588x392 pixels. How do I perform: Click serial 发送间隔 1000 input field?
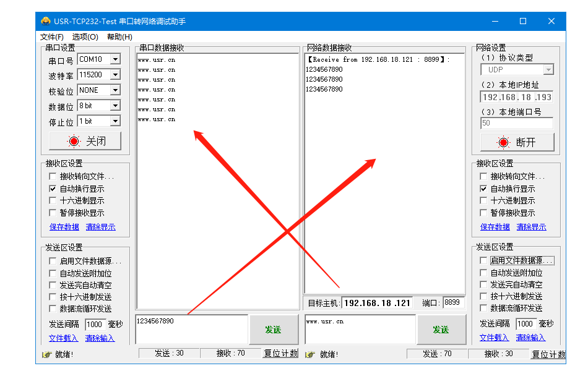point(95,324)
